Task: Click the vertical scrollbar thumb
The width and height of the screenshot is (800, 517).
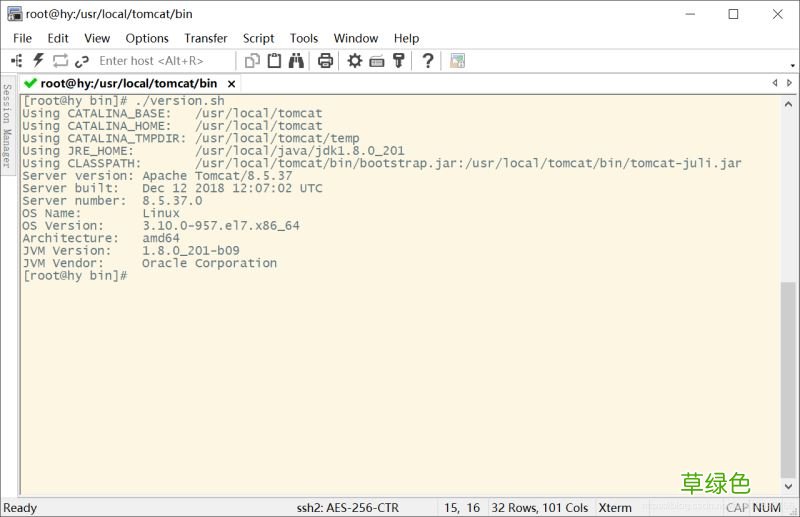Action: coord(788,379)
